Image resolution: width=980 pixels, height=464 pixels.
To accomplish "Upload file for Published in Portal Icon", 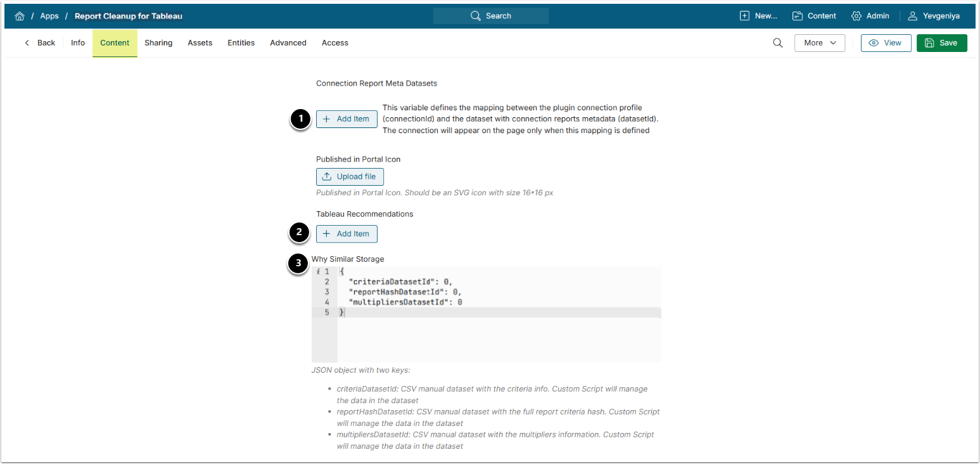I will (x=350, y=177).
